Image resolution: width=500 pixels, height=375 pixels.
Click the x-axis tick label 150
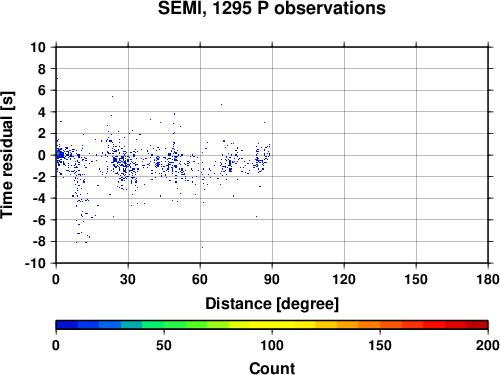(416, 279)
